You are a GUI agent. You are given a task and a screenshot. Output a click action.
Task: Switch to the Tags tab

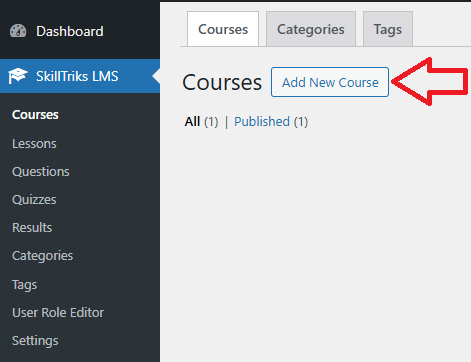point(388,29)
